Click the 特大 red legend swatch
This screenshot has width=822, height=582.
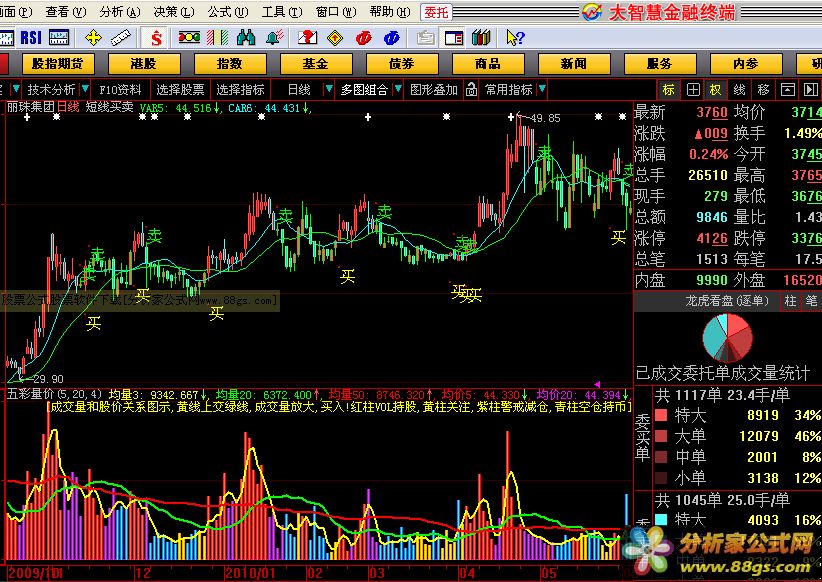pyautogui.click(x=662, y=415)
